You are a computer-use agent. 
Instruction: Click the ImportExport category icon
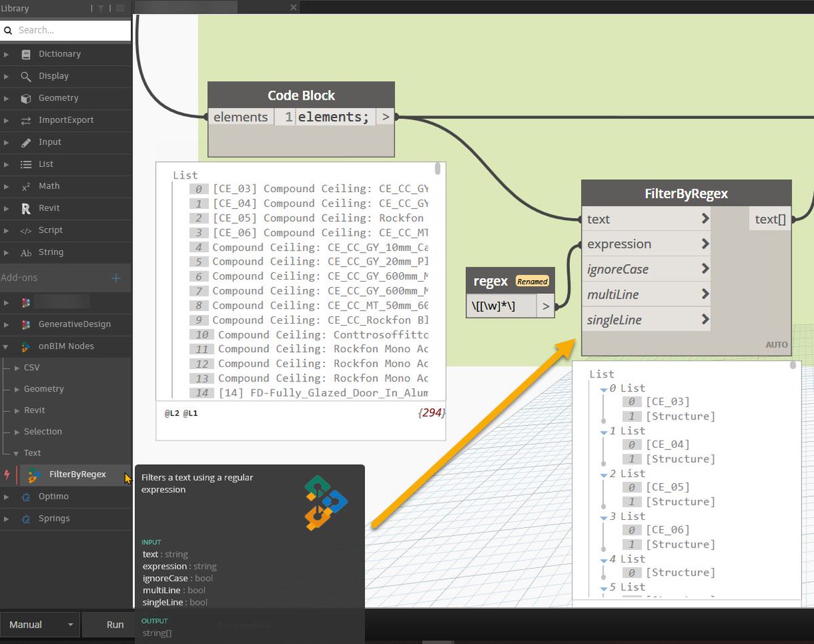click(x=25, y=120)
